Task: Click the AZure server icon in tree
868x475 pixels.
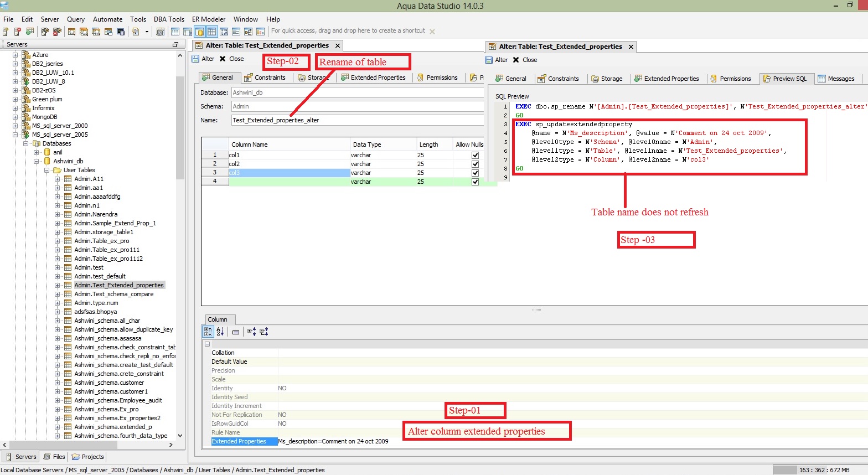Action: (26, 55)
